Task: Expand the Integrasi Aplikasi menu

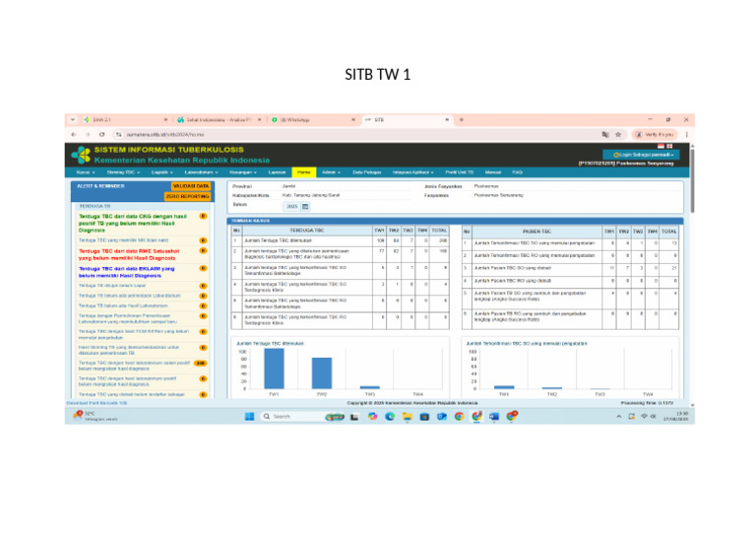Action: pyautogui.click(x=412, y=172)
